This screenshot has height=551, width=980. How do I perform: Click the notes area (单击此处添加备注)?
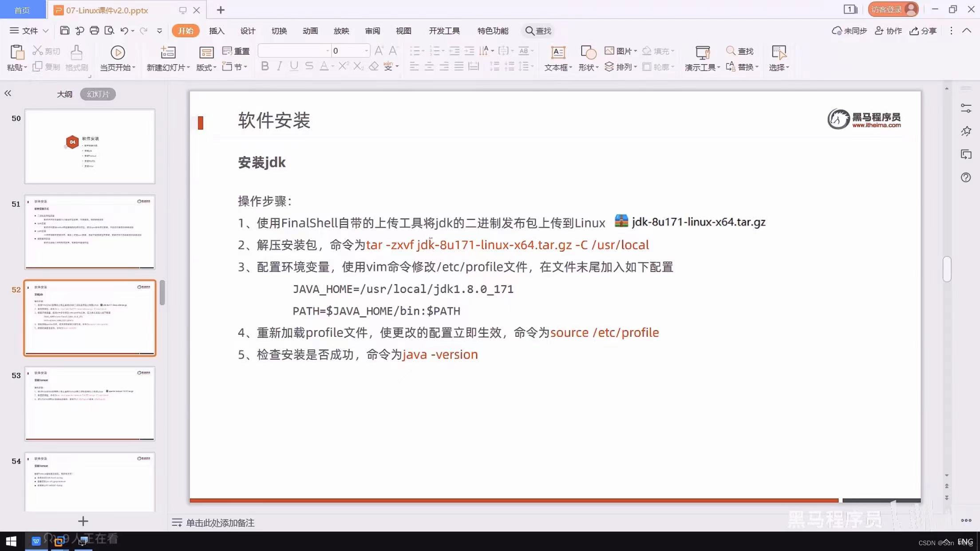point(220,523)
